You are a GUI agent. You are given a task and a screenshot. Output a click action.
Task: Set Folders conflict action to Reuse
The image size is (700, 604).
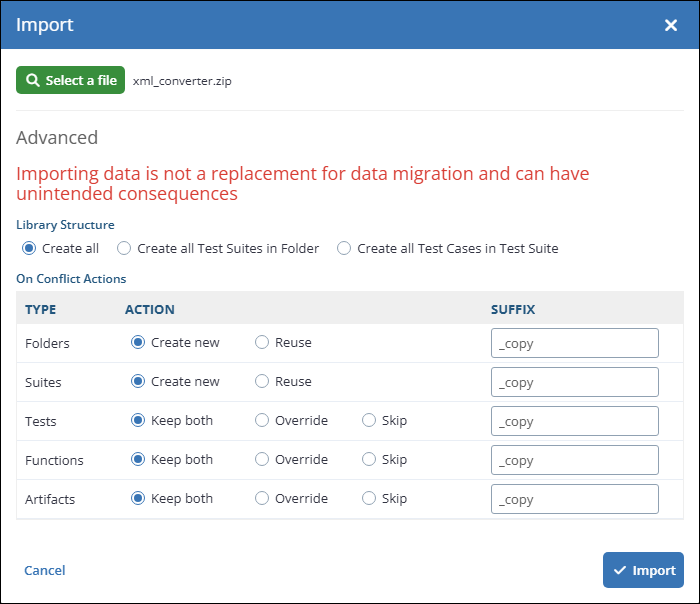tap(262, 342)
